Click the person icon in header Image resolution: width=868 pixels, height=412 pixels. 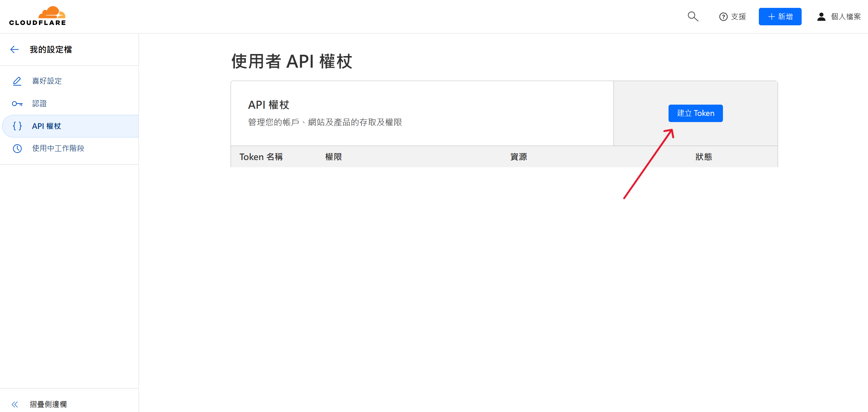click(x=821, y=17)
